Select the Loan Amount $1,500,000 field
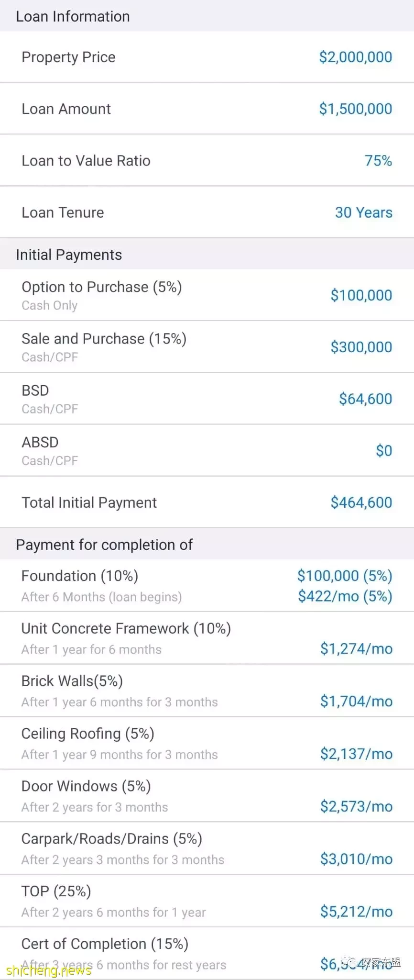The height and width of the screenshot is (980, 414). [207, 109]
